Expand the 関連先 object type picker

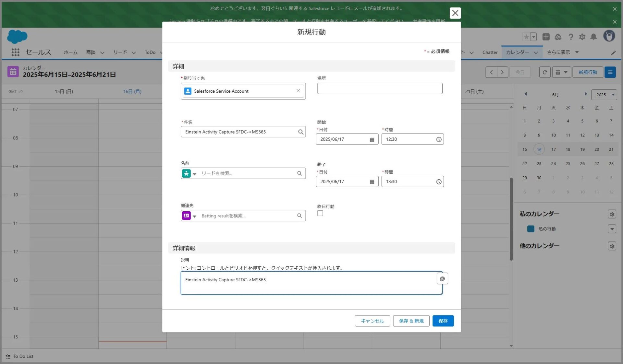195,217
